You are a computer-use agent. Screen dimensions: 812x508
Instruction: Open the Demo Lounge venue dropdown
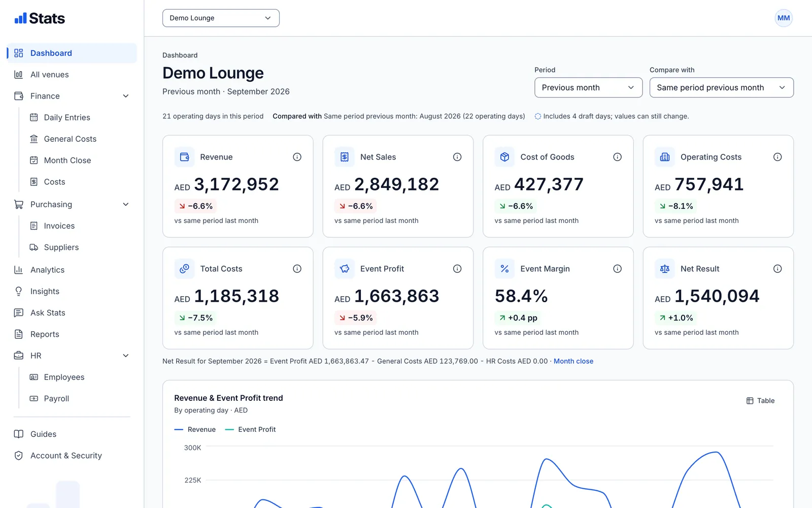[221, 18]
